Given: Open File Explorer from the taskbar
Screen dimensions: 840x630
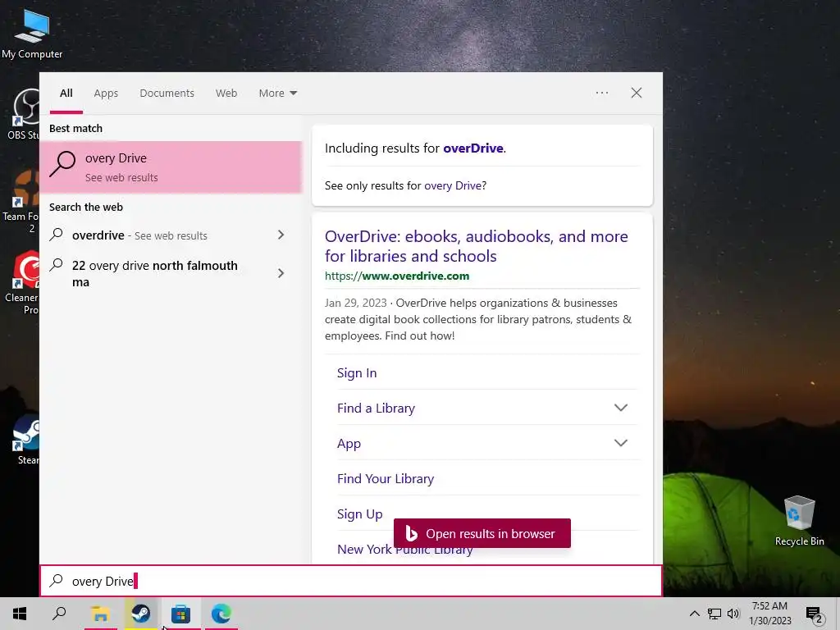Looking at the screenshot, I should [x=100, y=614].
